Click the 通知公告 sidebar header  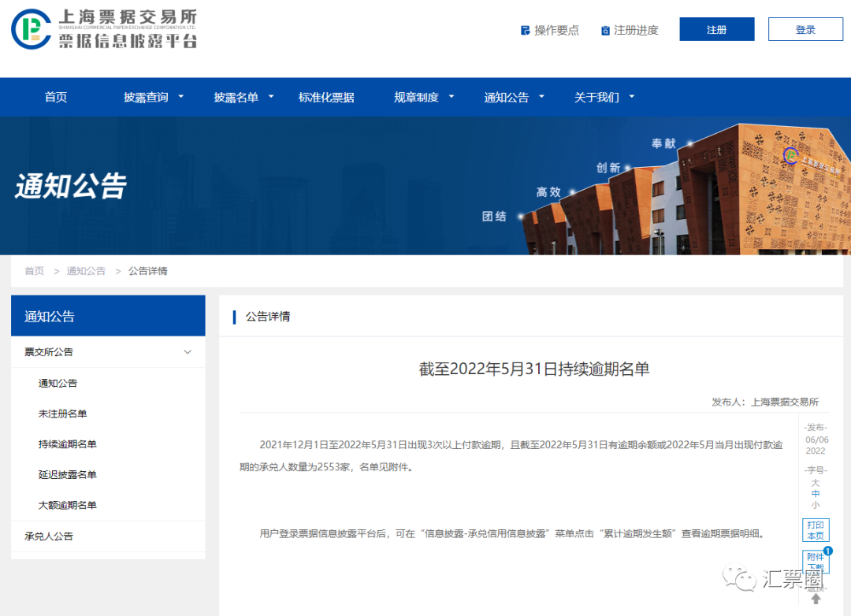(108, 316)
